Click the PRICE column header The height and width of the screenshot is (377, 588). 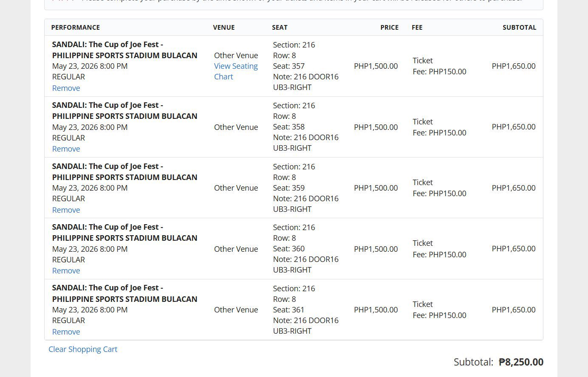point(389,28)
